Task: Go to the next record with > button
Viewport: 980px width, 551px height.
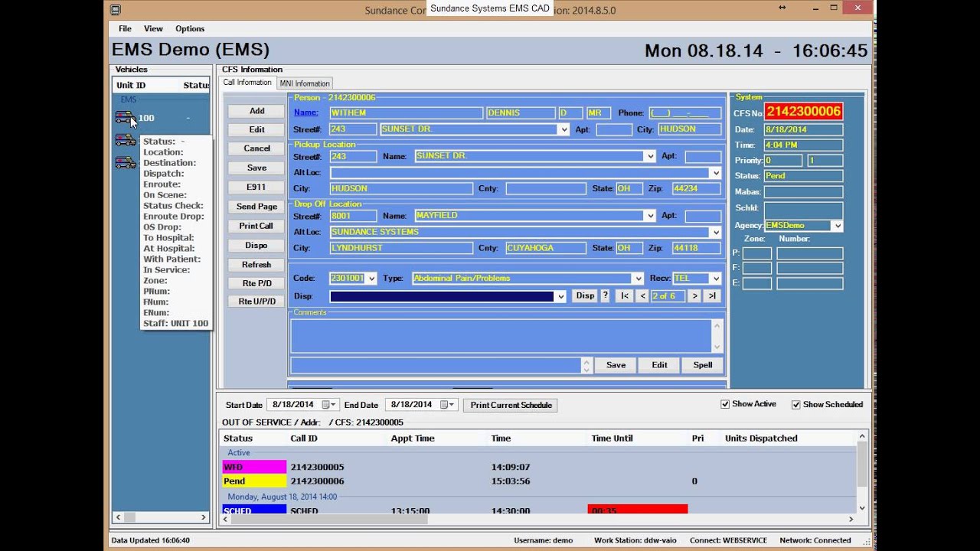Action: (x=694, y=295)
